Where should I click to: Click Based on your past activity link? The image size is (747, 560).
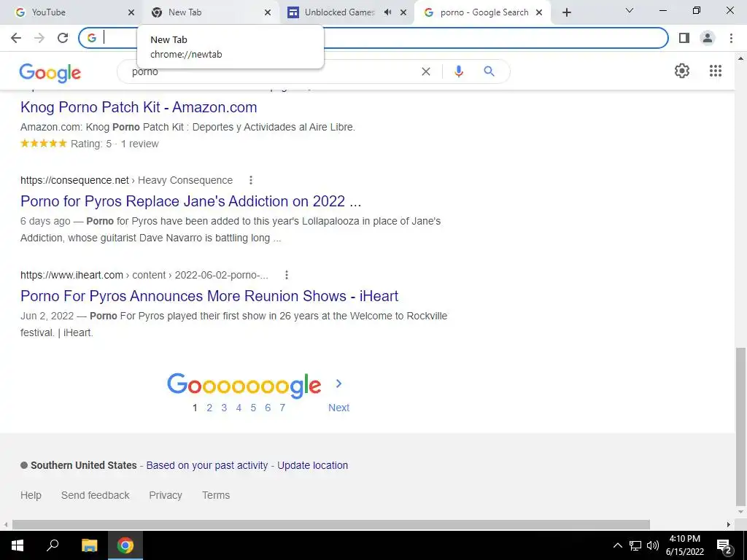206,465
